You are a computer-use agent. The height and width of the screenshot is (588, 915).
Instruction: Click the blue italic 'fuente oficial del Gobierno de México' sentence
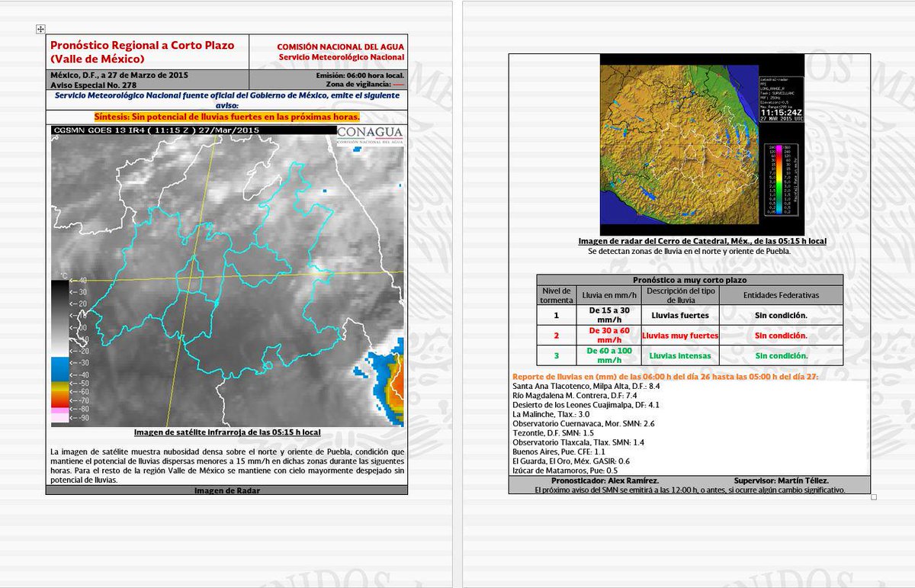click(226, 100)
